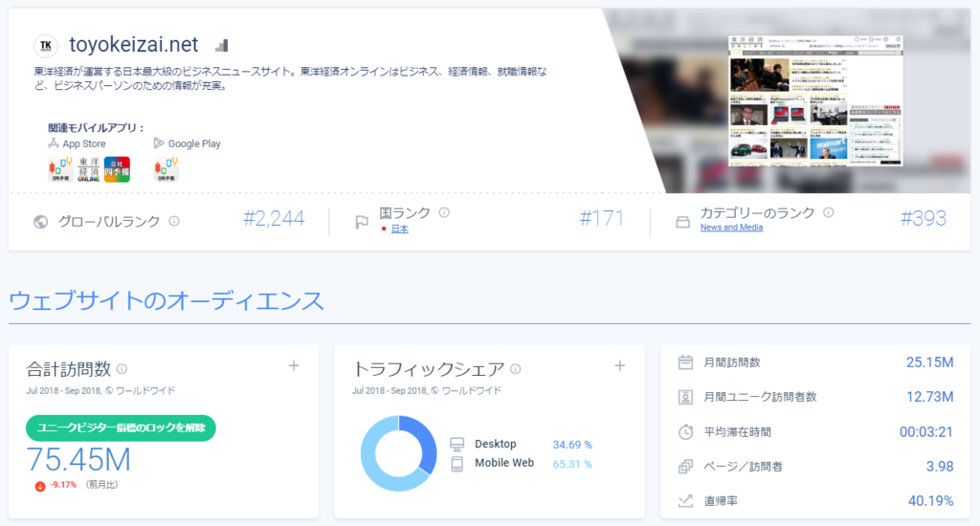Click the Desktop legend label
The image size is (980, 526).
point(496,444)
